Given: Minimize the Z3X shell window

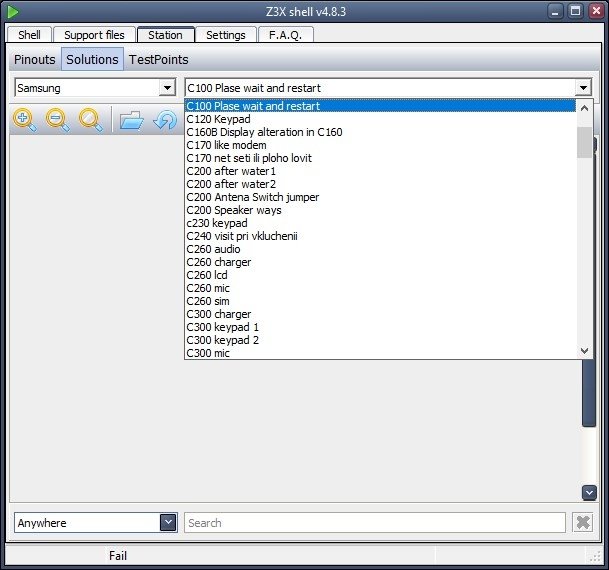Looking at the screenshot, I should click(x=555, y=12).
